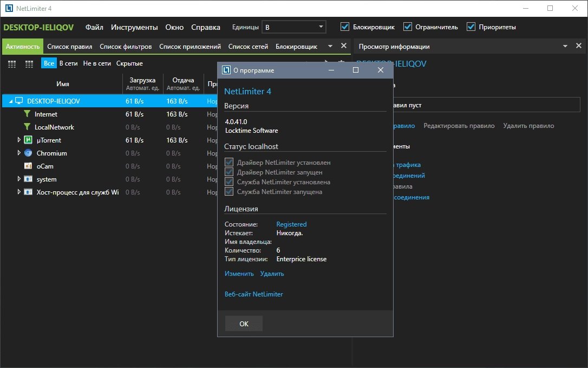Select the Скрытые filter
This screenshot has height=368, width=588.
129,63
